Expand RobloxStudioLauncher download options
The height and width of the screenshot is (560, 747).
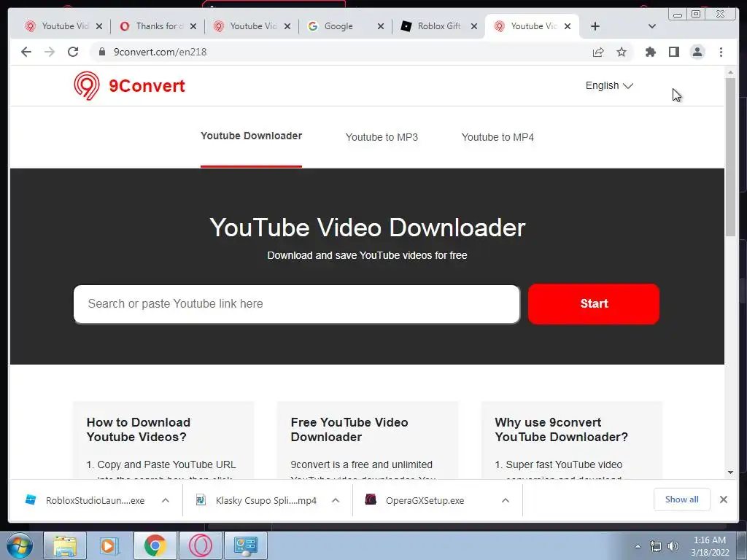pyautogui.click(x=166, y=500)
